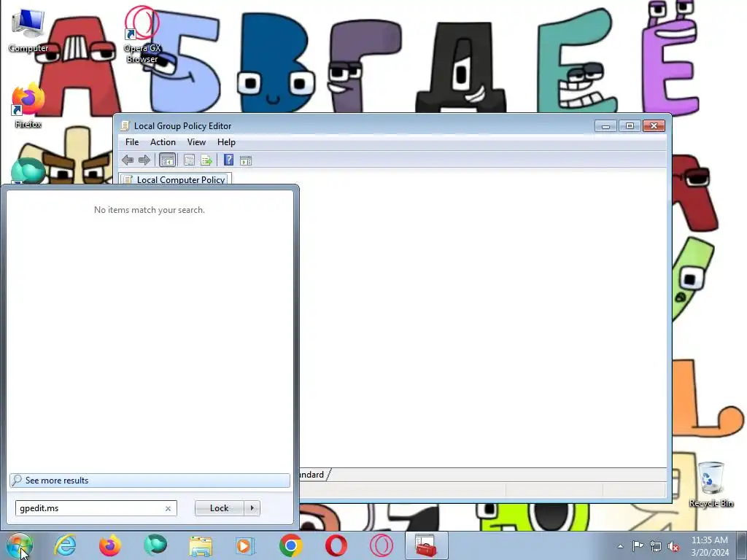747x560 pixels.
Task: Open Firefox from the taskbar
Action: point(109,545)
